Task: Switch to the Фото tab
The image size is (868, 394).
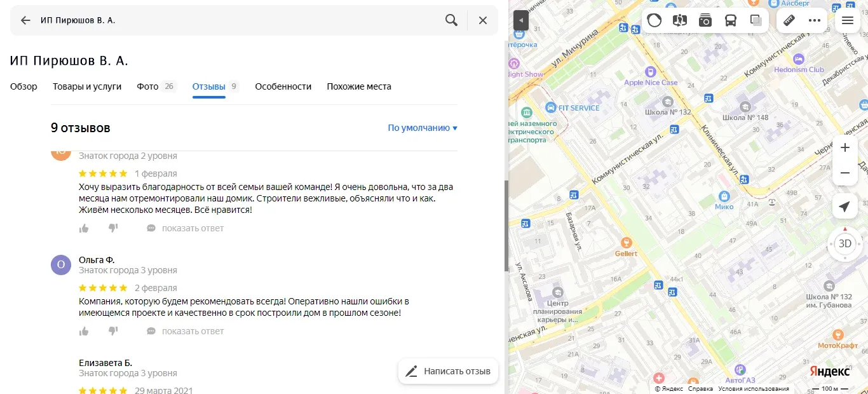Action: point(147,86)
